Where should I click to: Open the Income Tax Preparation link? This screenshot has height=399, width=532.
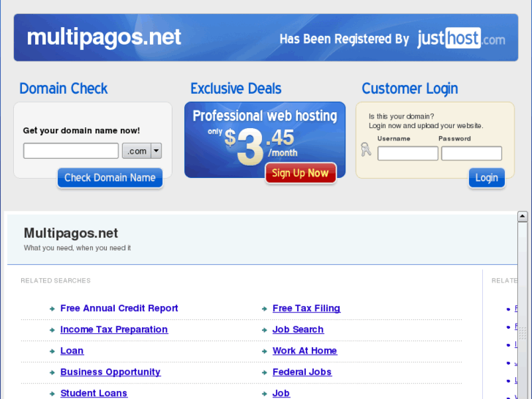114,329
